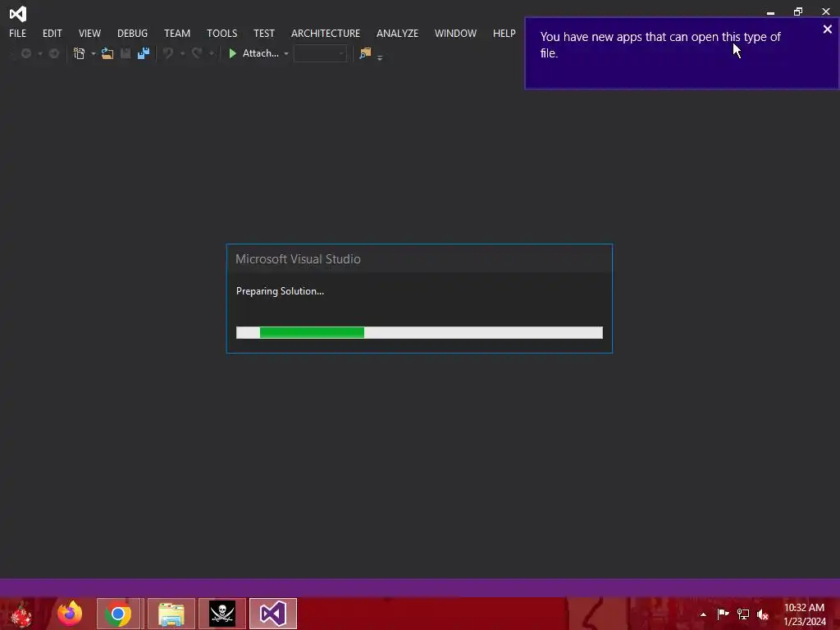
Task: Open the DEBUG menu
Action: pos(132,33)
